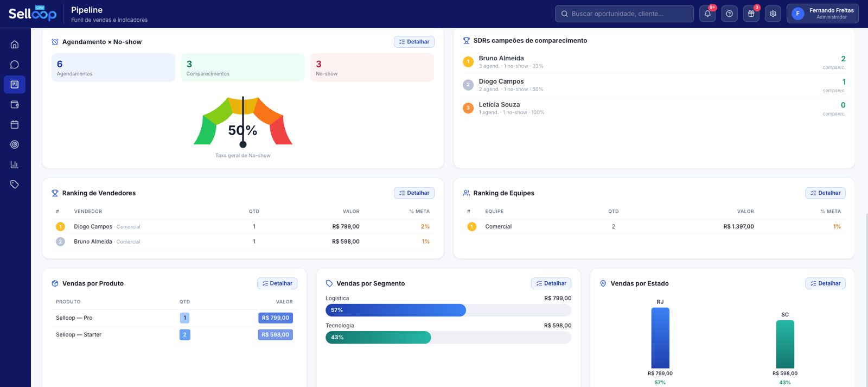Click the 3 Comparecimentos card
The height and width of the screenshot is (387, 868).
(x=242, y=67)
